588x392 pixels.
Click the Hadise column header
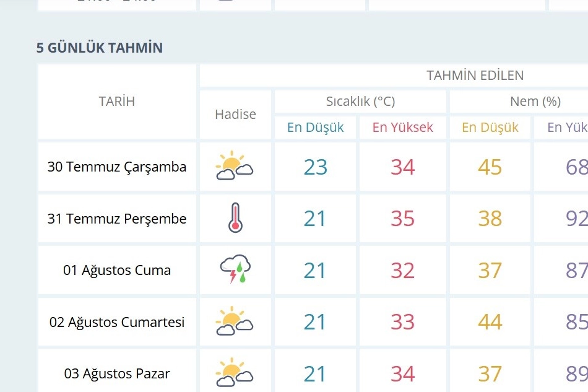pos(235,114)
